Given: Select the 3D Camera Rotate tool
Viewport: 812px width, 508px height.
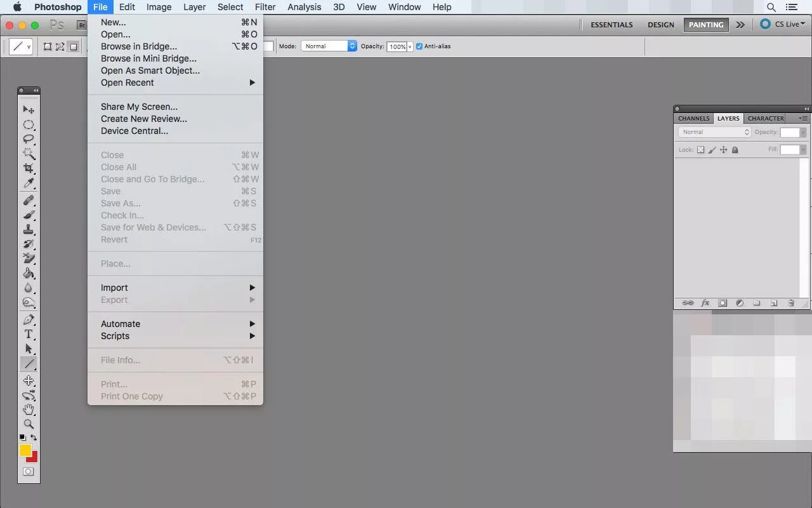Looking at the screenshot, I should pos(29,395).
